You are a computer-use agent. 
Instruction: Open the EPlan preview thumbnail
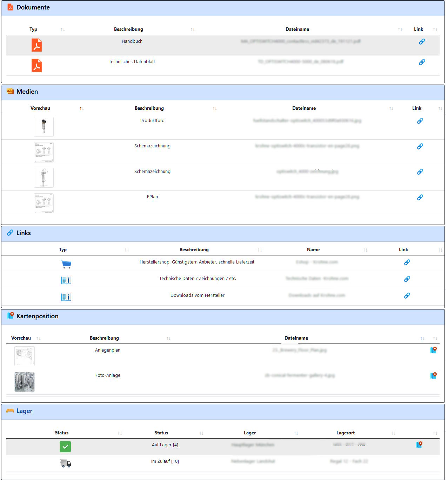(44, 203)
